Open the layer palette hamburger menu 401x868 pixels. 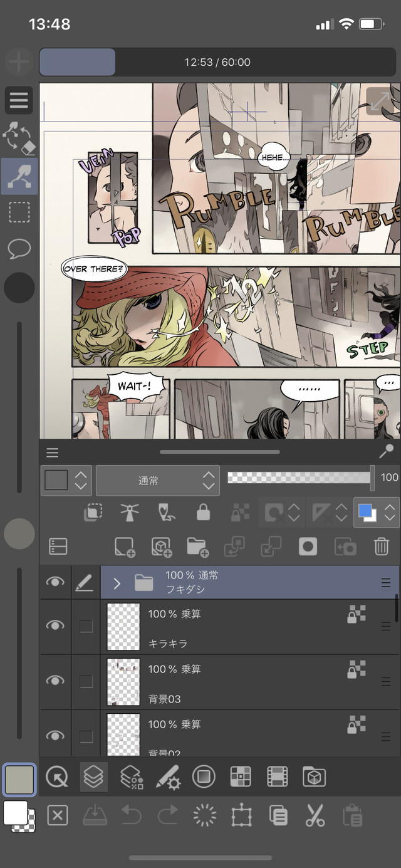pos(53,452)
